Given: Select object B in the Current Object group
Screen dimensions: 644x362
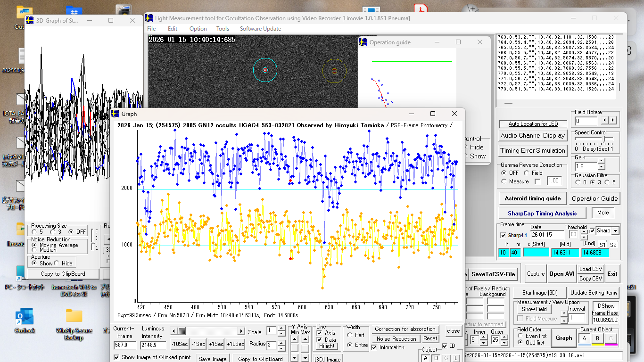Looking at the screenshot, I should coord(598,338).
